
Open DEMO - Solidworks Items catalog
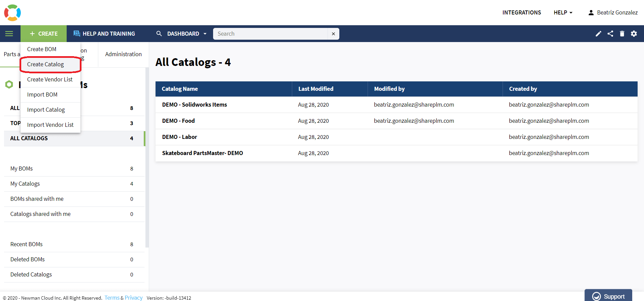pyautogui.click(x=195, y=105)
